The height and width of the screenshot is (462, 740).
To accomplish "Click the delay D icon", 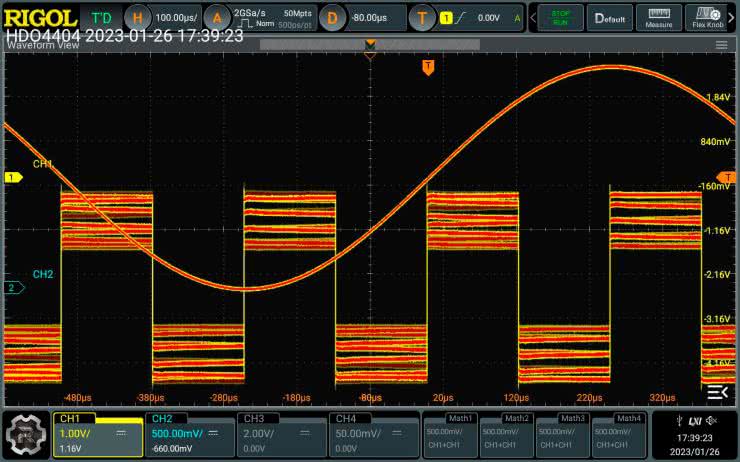I will coord(332,18).
